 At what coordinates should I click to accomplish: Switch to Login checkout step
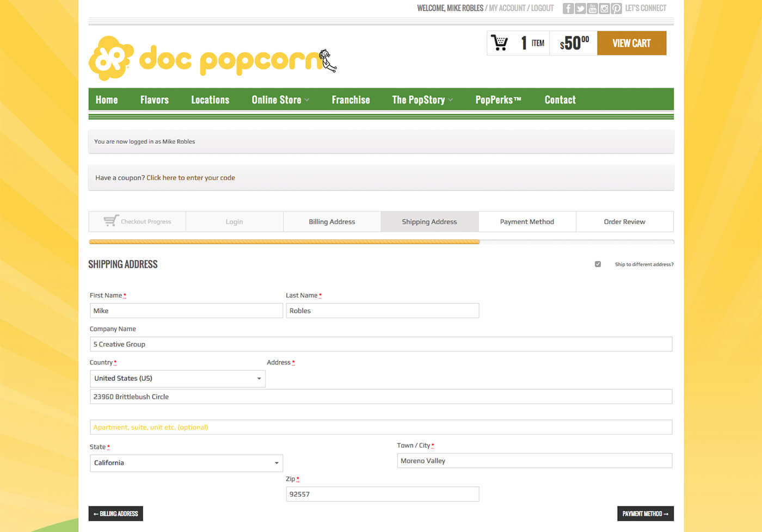[x=235, y=221]
